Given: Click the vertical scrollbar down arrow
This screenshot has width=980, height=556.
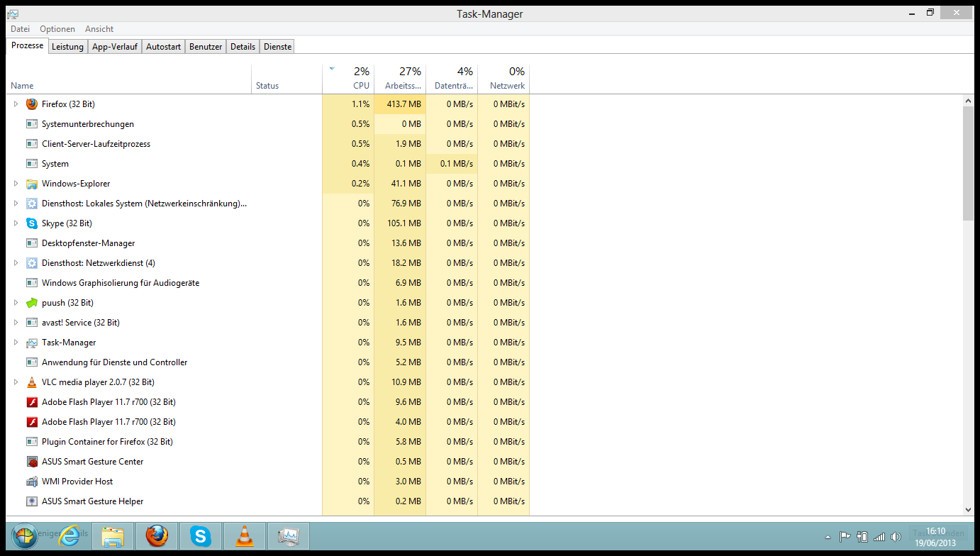Looking at the screenshot, I should coord(968,509).
